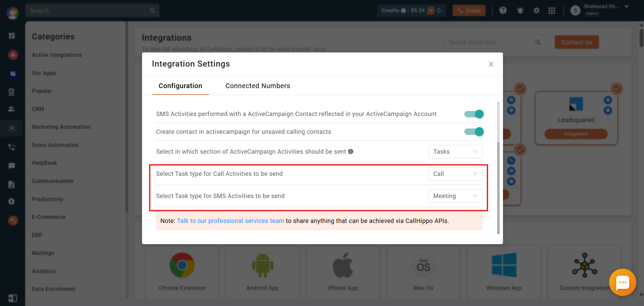Open the help question mark icon
Viewport: 644px width, 306px height.
[x=503, y=10]
